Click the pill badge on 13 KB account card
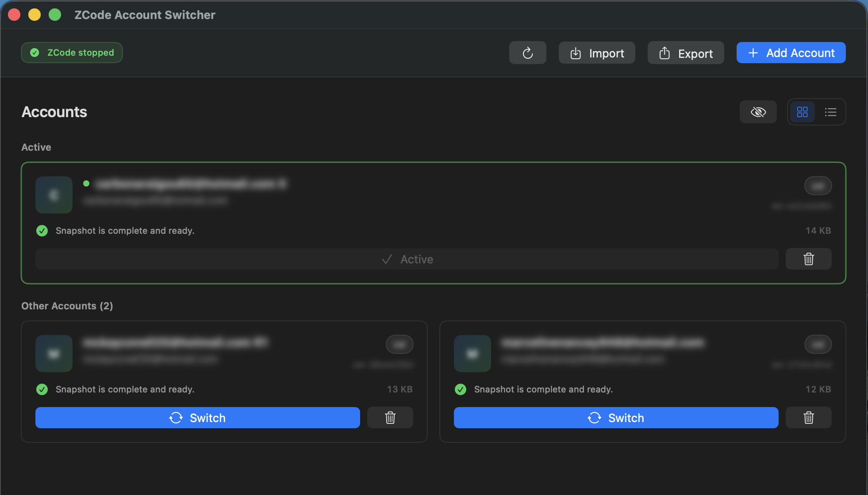This screenshot has height=495, width=868. pos(399,344)
